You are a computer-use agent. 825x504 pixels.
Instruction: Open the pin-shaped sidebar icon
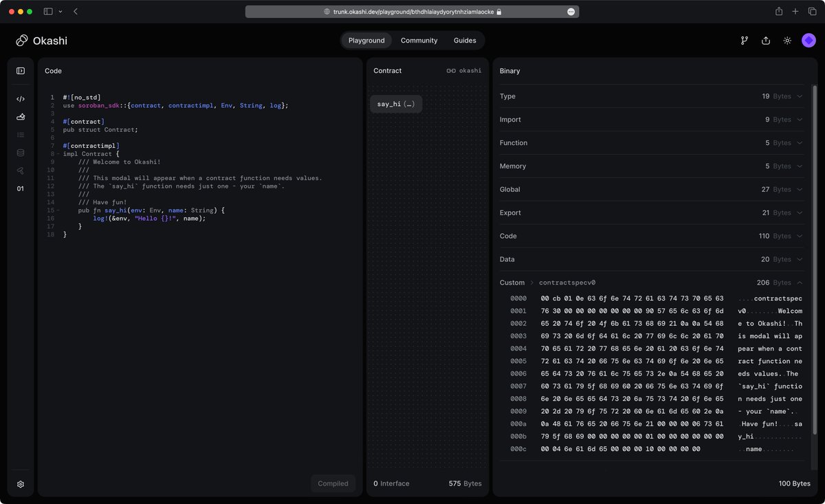pos(21,171)
